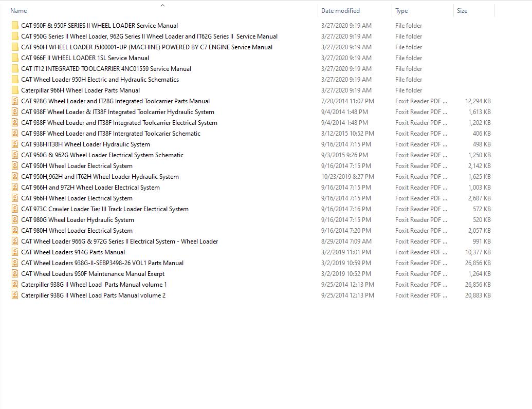Click PDF icon of CAT 950H Wheel Loader Electrical System
The width and height of the screenshot is (532, 409).
tap(15, 166)
